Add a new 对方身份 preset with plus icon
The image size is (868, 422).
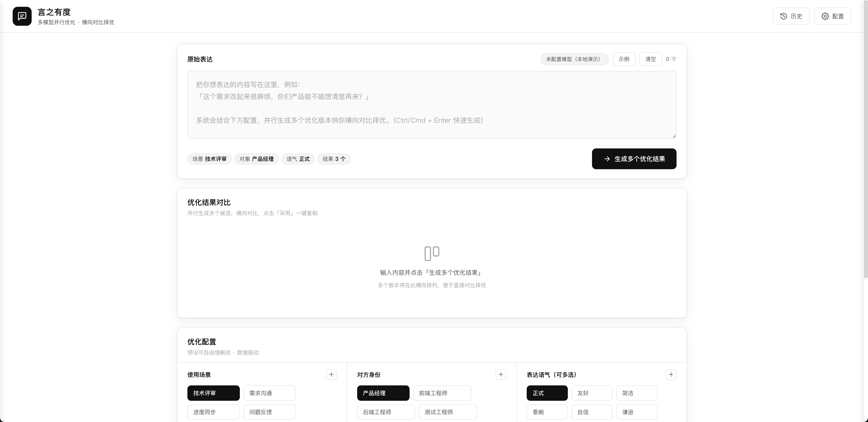click(501, 375)
